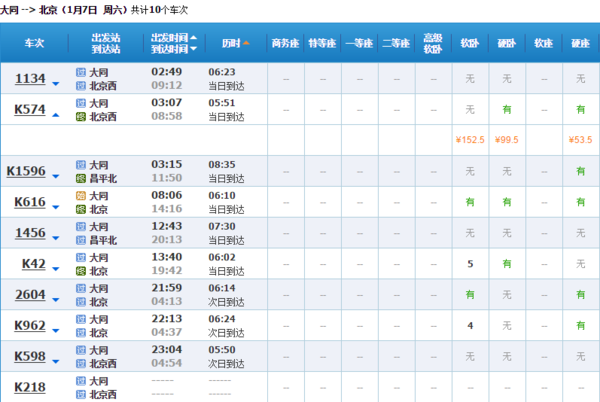Image resolution: width=600 pixels, height=402 pixels.
Task: Collapse the price details arrow for K574
Action: click(55, 114)
